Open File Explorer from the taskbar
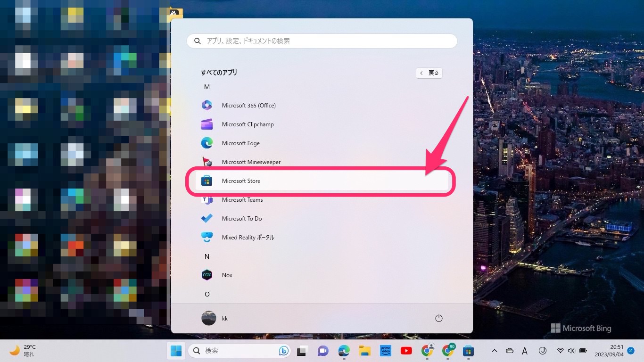Image resolution: width=644 pixels, height=362 pixels. coord(364,351)
